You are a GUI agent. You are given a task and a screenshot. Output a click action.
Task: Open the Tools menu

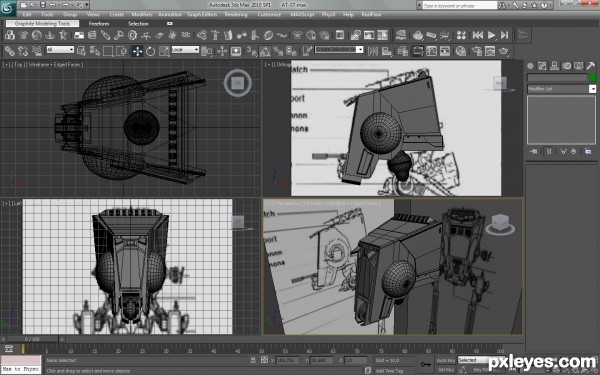click(47, 15)
